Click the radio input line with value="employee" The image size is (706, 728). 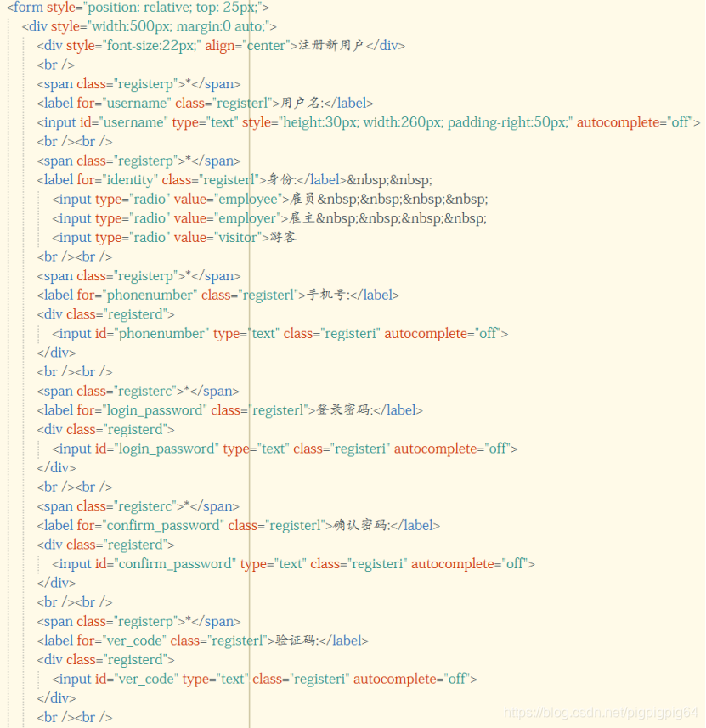click(270, 199)
